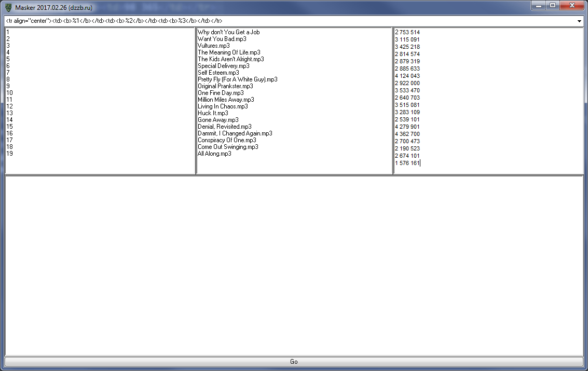Place cursor on Why don't You Get a Job

pos(228,32)
